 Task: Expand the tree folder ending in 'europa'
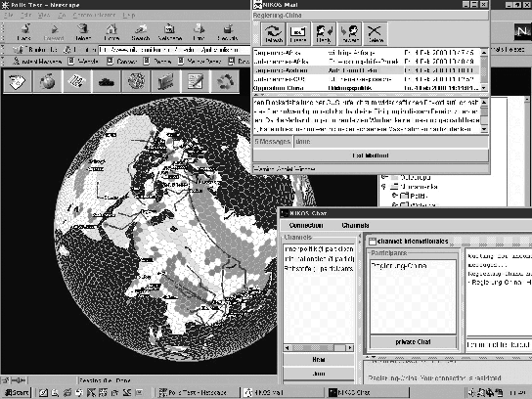tap(384, 177)
